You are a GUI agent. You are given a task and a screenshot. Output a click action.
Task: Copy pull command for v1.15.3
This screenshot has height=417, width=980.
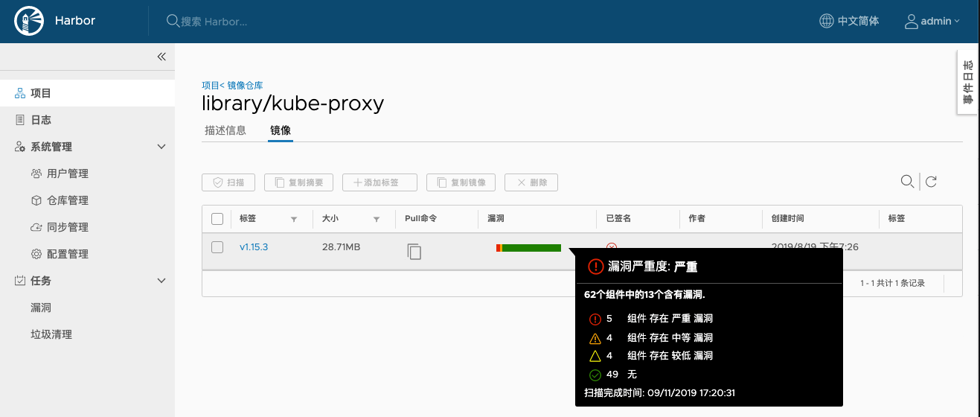tap(414, 252)
